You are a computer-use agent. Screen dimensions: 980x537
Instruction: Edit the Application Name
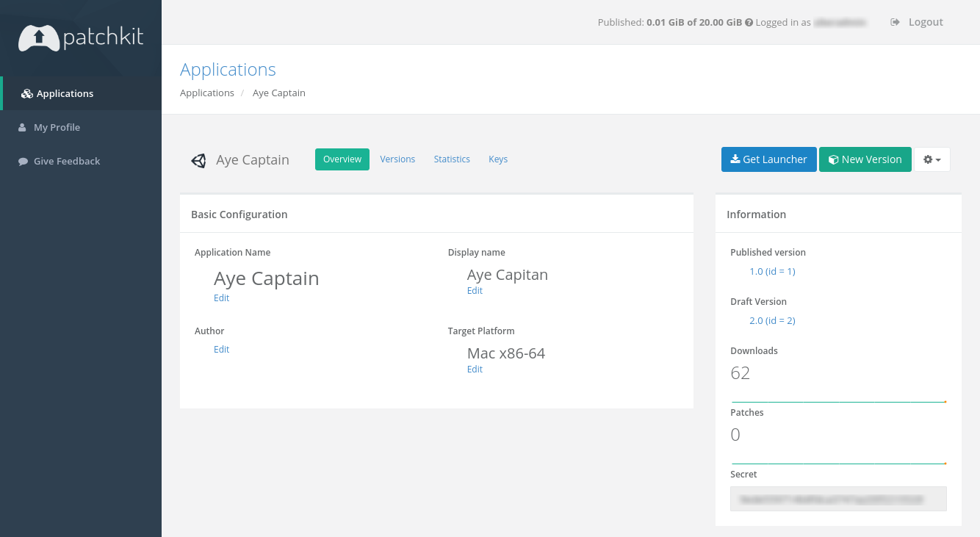coord(221,298)
